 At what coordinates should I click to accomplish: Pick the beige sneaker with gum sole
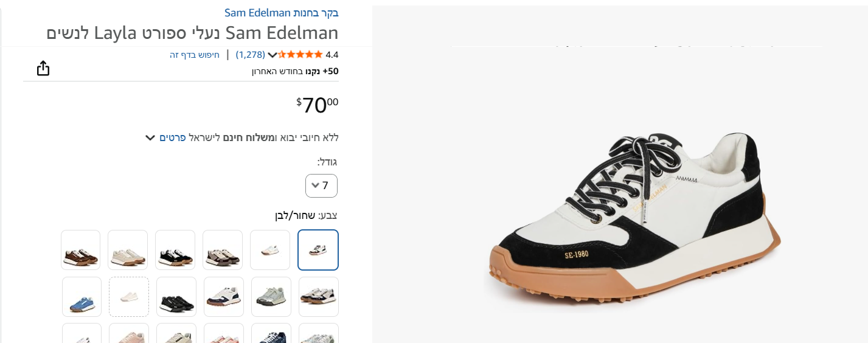tap(128, 250)
